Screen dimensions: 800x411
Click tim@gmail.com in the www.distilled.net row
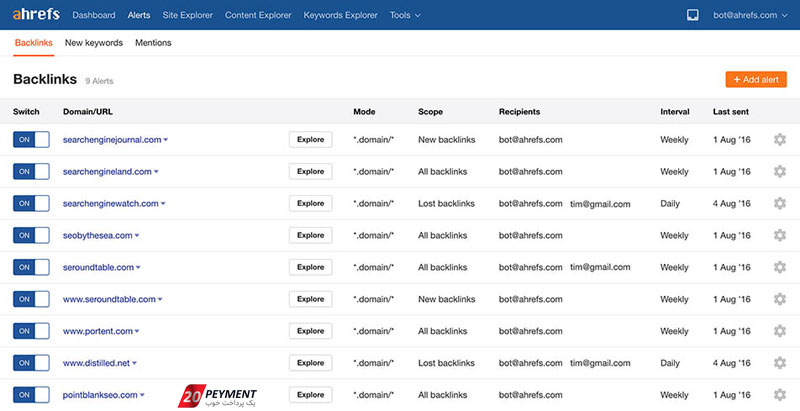pyautogui.click(x=600, y=363)
